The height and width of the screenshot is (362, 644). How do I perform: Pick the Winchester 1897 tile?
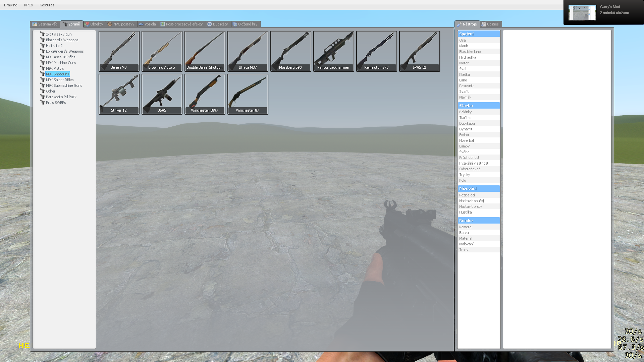point(205,94)
